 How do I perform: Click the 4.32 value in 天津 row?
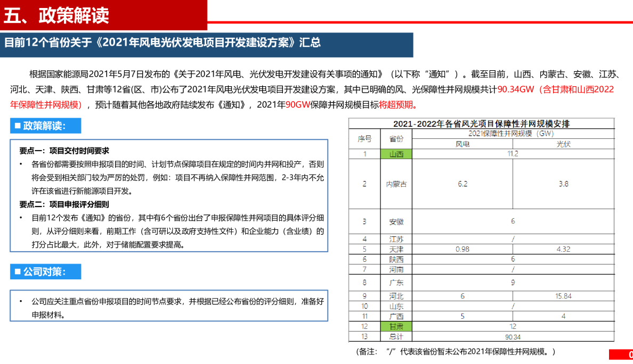563,249
